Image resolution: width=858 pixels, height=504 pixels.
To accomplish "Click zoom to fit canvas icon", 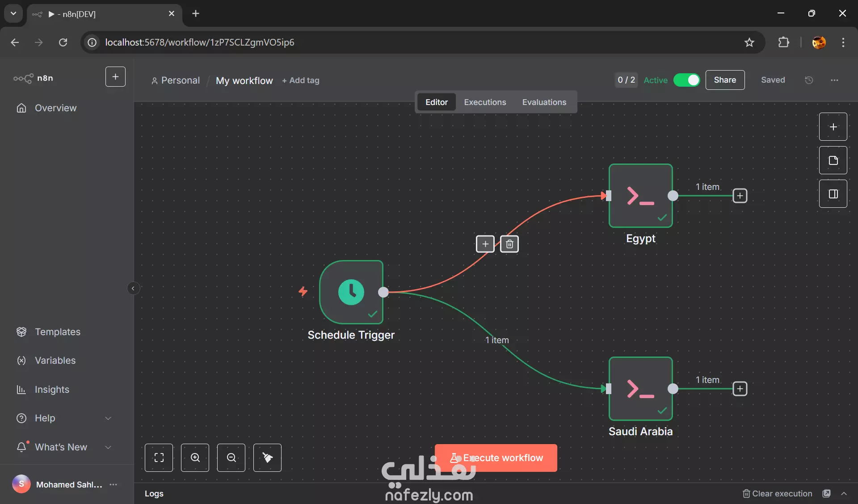I will [159, 458].
